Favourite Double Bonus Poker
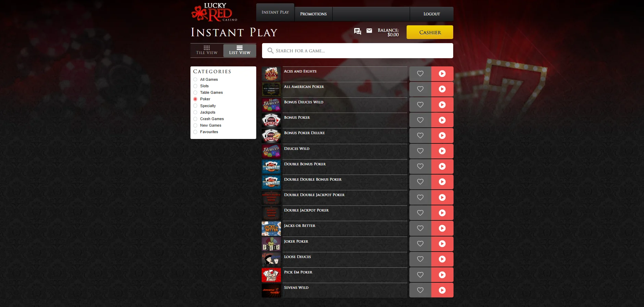 point(420,166)
